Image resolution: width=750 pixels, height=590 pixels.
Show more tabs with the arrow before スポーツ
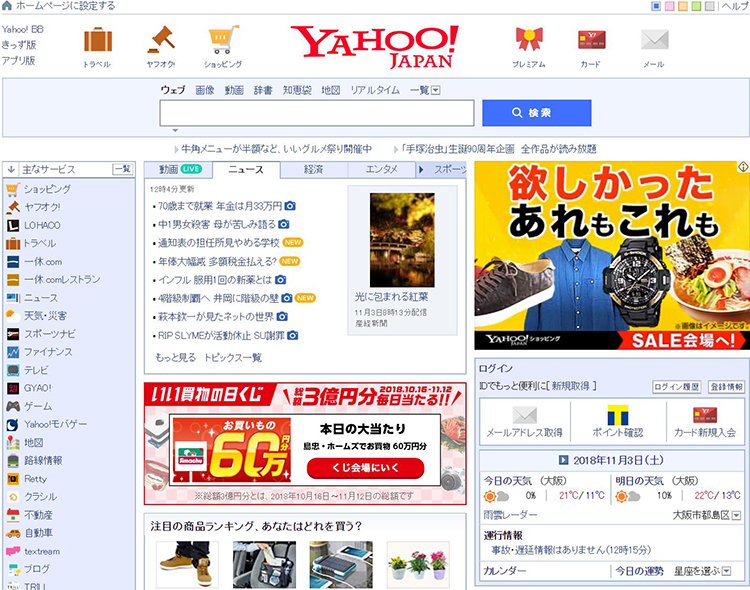tap(421, 169)
